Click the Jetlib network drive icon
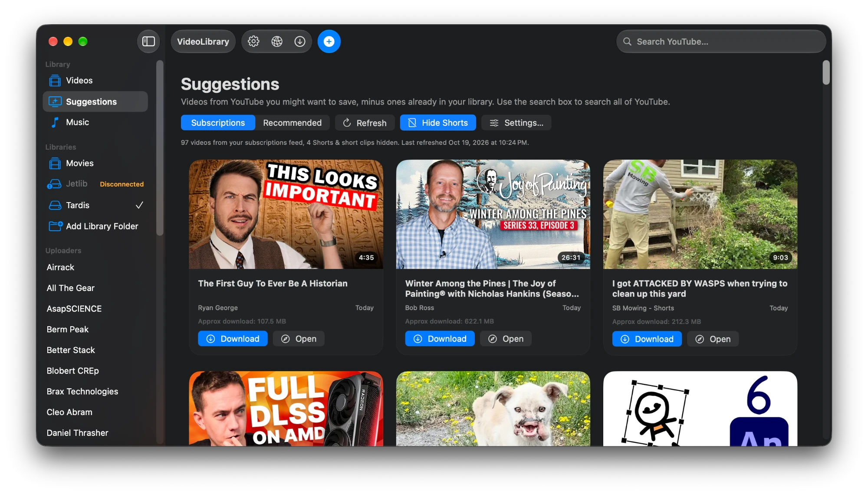Viewport: 868px width, 494px height. point(54,184)
